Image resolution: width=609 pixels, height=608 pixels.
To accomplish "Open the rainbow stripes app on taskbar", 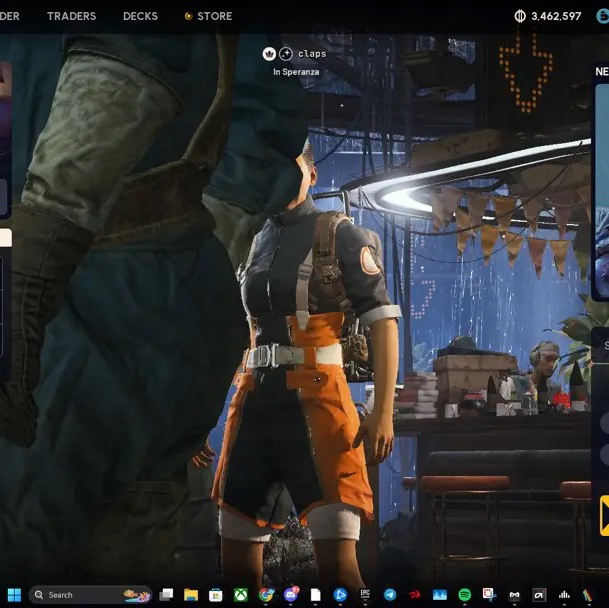I will [x=588, y=594].
